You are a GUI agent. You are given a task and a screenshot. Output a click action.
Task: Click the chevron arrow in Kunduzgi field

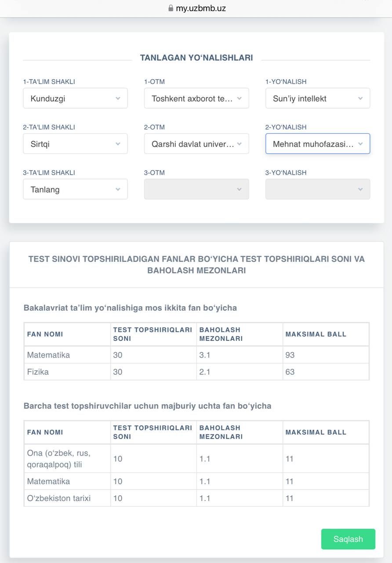(118, 99)
